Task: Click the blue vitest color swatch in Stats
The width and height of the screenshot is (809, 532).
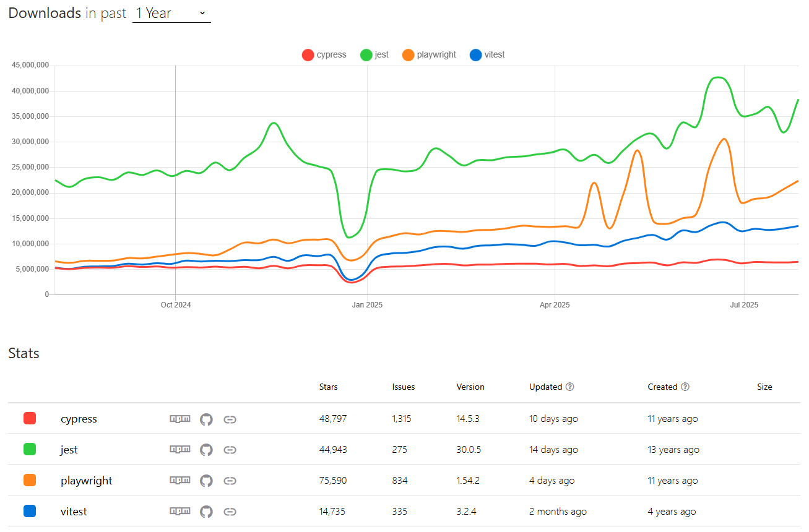Action: coord(29,511)
